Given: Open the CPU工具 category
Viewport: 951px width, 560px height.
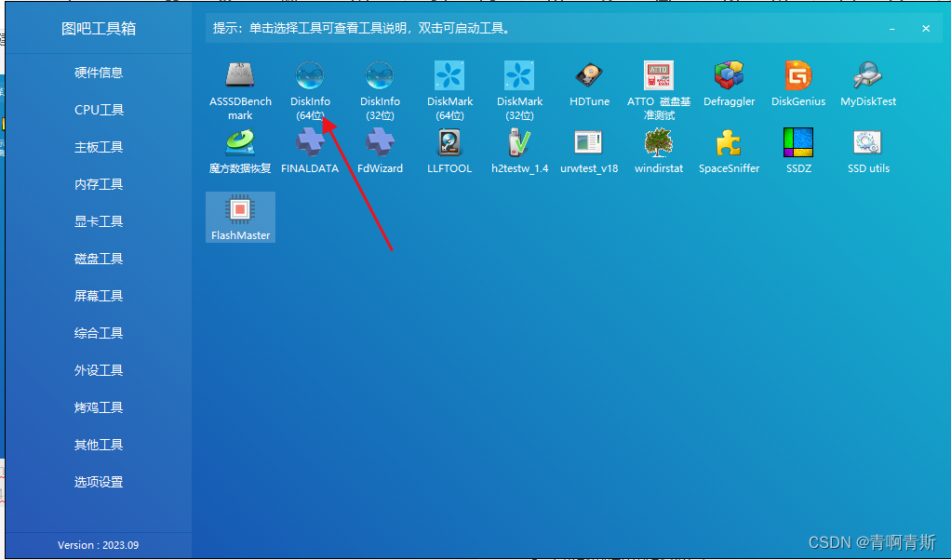Looking at the screenshot, I should (x=99, y=110).
